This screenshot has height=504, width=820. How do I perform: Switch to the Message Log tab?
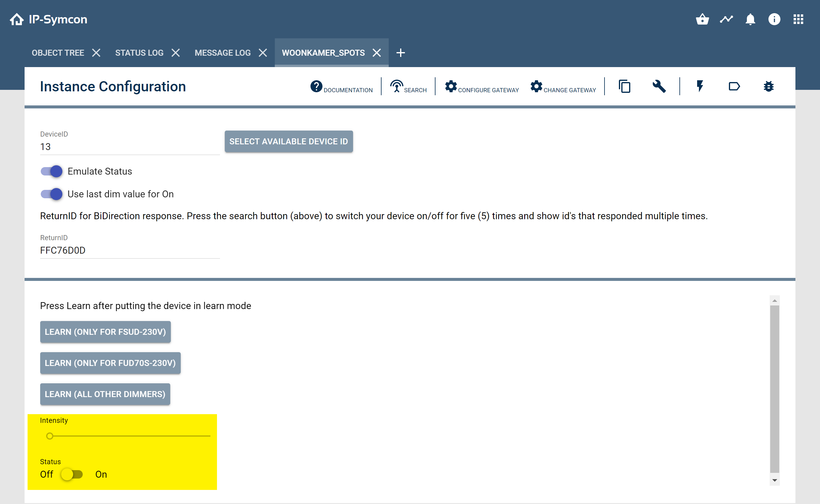tap(222, 53)
